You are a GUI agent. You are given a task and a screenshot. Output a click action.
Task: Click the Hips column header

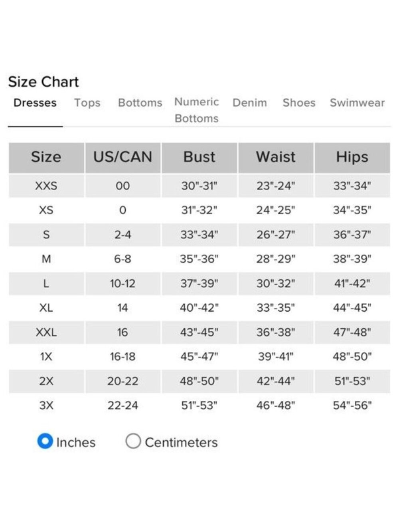[x=352, y=157]
